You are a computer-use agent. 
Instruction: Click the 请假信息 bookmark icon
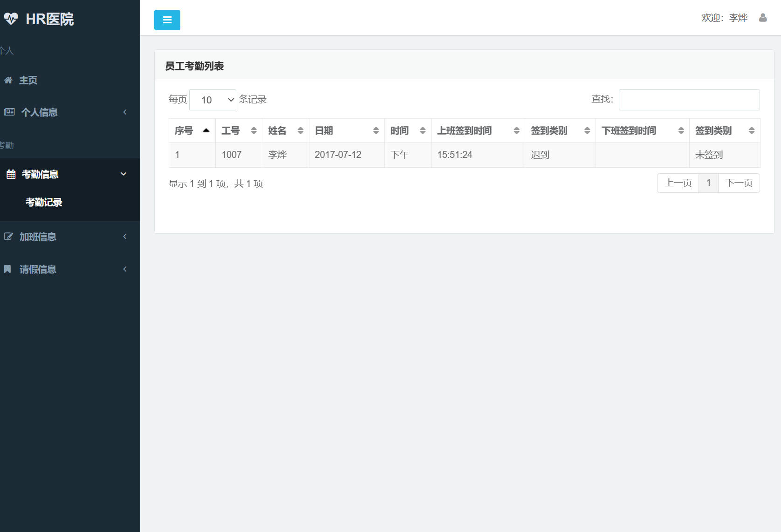(7, 269)
